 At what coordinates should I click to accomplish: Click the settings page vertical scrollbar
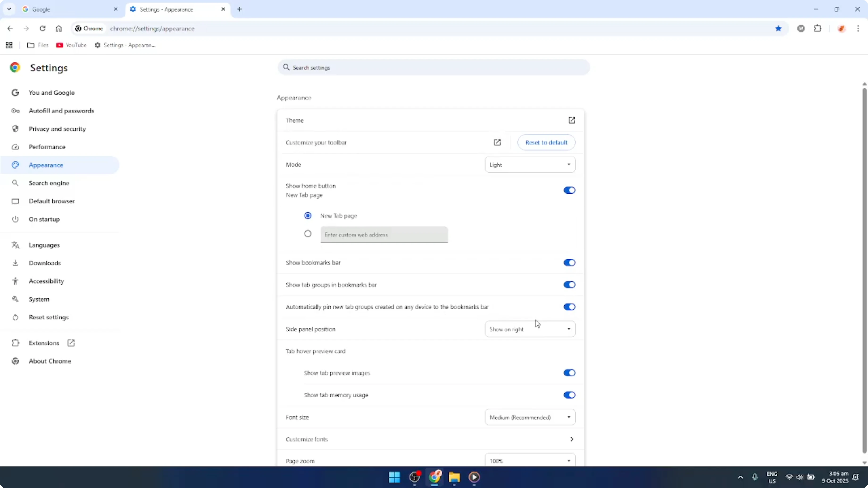click(x=864, y=270)
